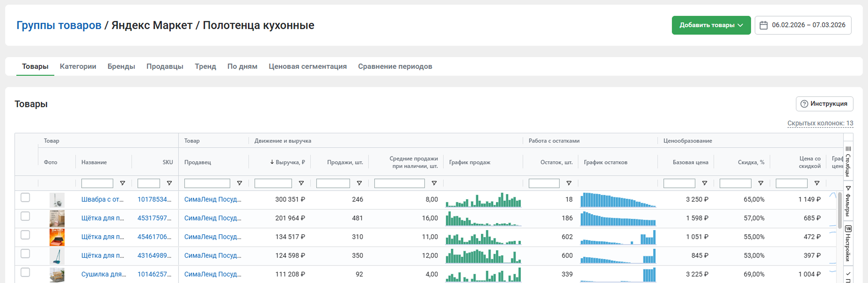Viewport: 868px width, 283px height.
Task: Open the Настройки side panel icon
Action: (x=848, y=243)
